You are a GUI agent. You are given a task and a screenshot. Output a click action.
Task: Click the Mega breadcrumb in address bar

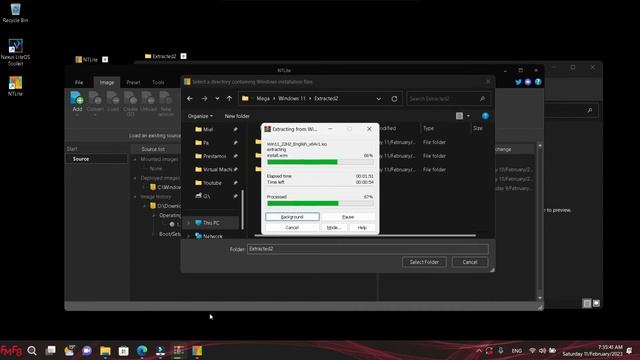263,98
